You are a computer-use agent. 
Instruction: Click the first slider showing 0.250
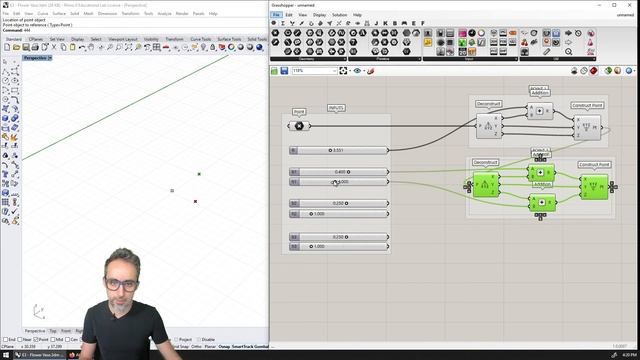point(339,203)
